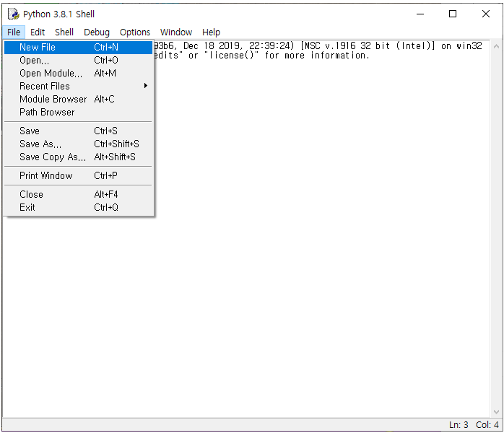
Task: Close the Python Shell window
Action: 486,14
